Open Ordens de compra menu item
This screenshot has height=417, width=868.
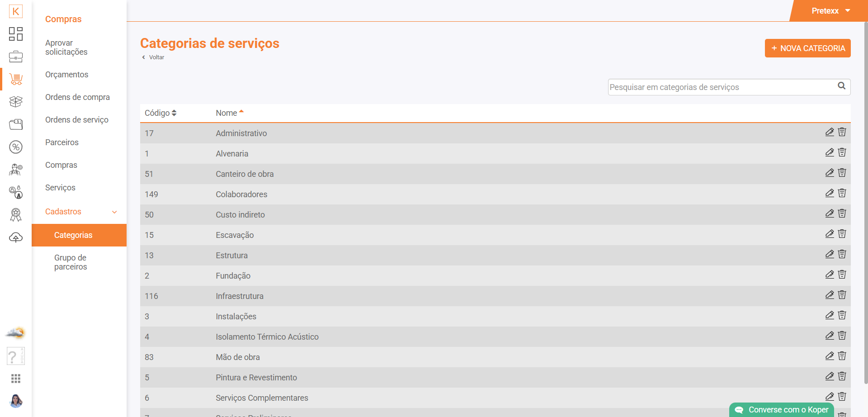[77, 97]
